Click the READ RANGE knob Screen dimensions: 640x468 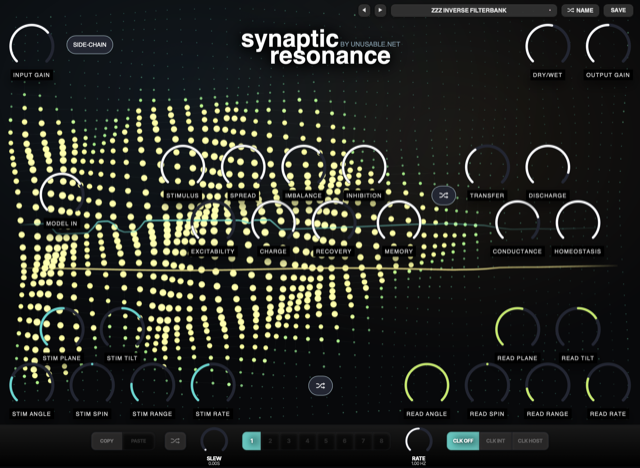pyautogui.click(x=547, y=385)
